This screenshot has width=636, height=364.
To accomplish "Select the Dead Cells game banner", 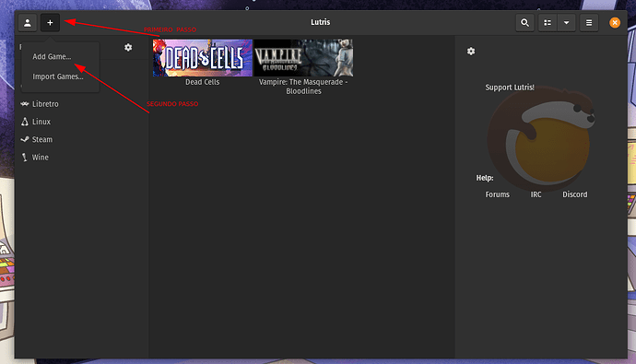I will 203,58.
